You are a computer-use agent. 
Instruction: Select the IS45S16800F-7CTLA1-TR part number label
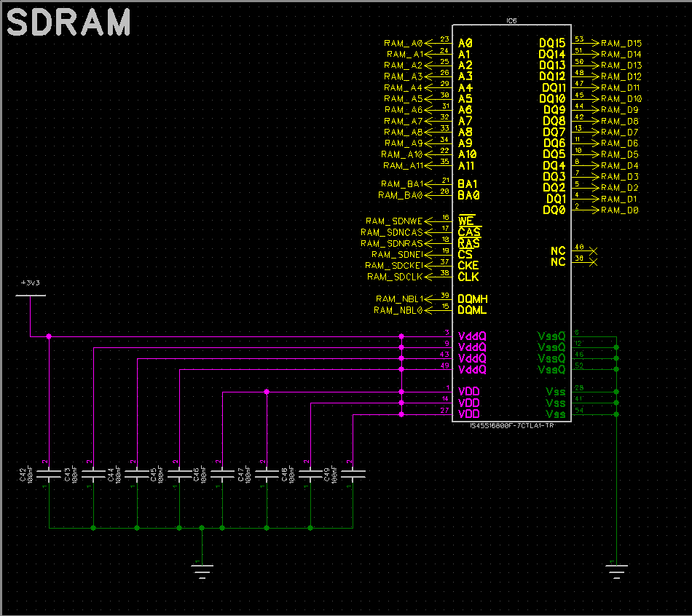click(512, 425)
